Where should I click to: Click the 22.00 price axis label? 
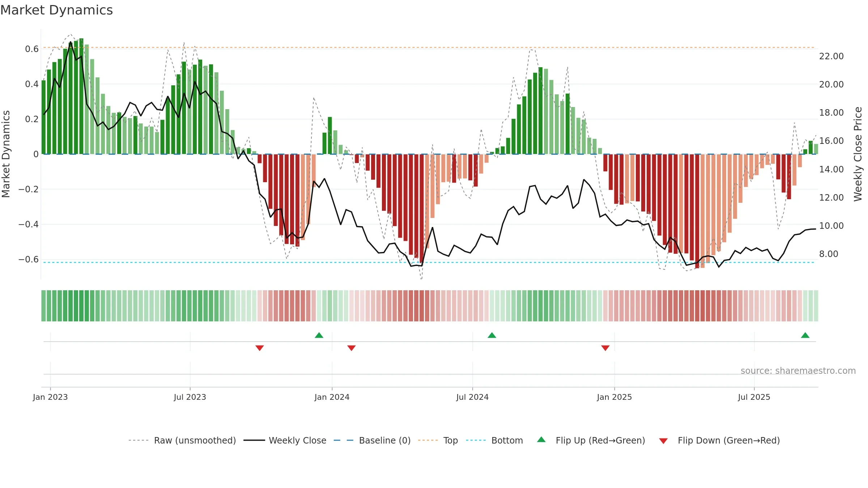(831, 56)
